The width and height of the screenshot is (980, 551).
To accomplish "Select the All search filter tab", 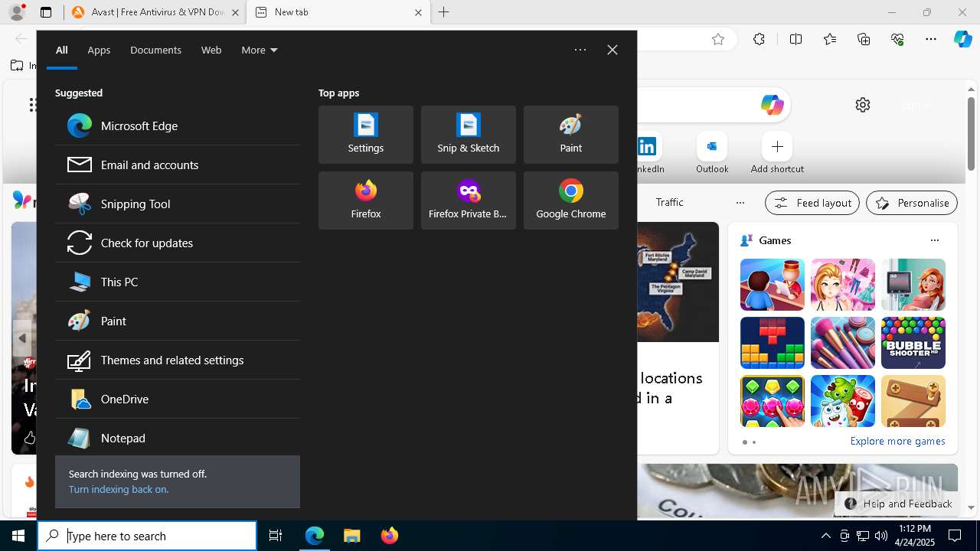I will 62,50.
